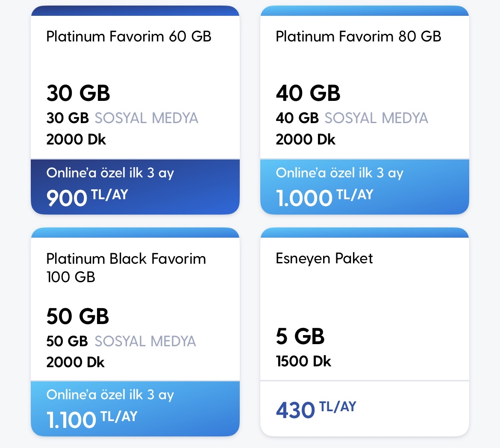500x448 pixels.
Task: Open the Platinum Favorim 60 GB card title
Action: click(x=129, y=36)
